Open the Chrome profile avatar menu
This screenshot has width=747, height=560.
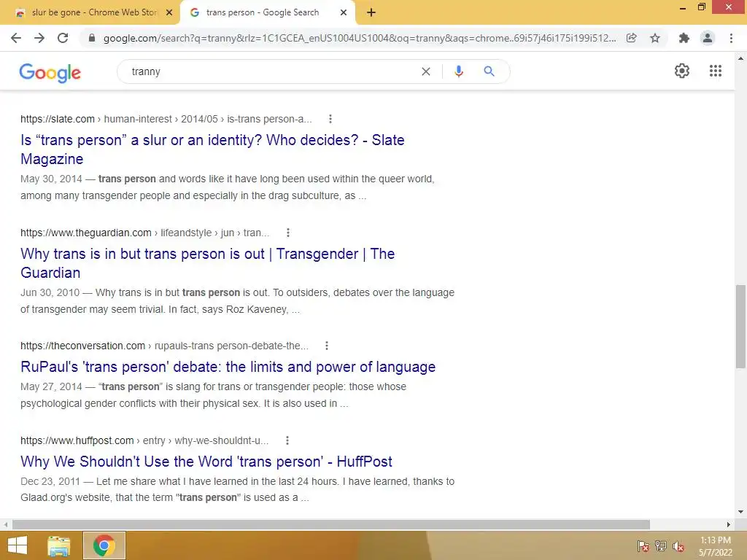(708, 38)
